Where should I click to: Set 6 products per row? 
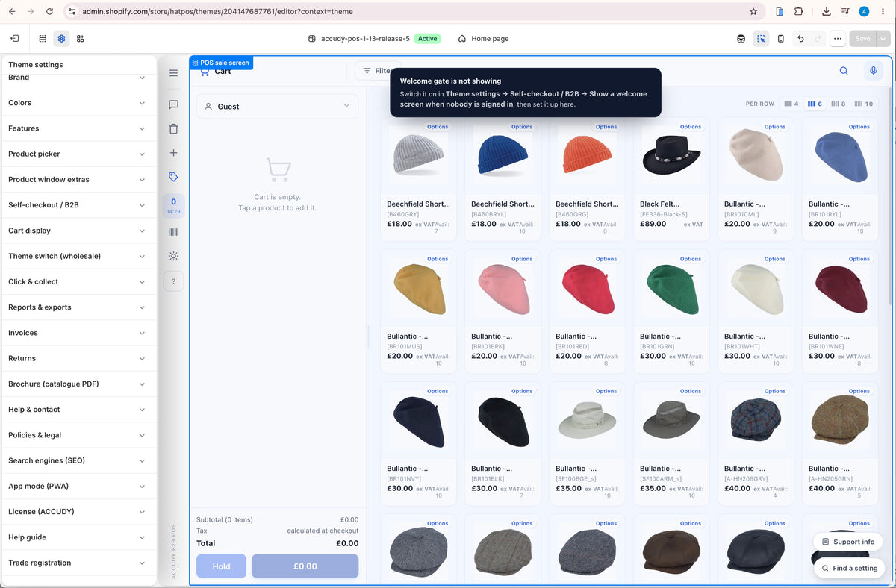pyautogui.click(x=815, y=104)
